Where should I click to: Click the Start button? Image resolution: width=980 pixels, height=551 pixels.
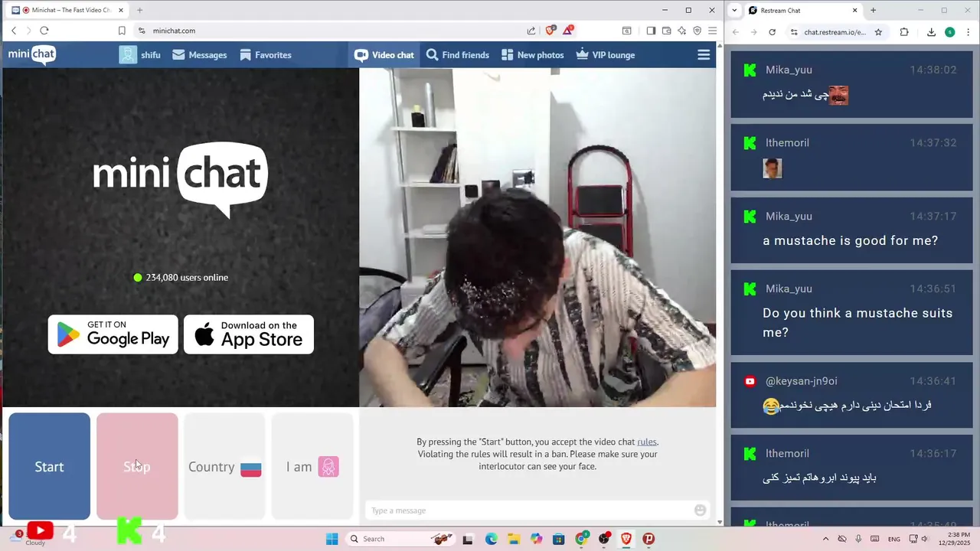(x=49, y=467)
